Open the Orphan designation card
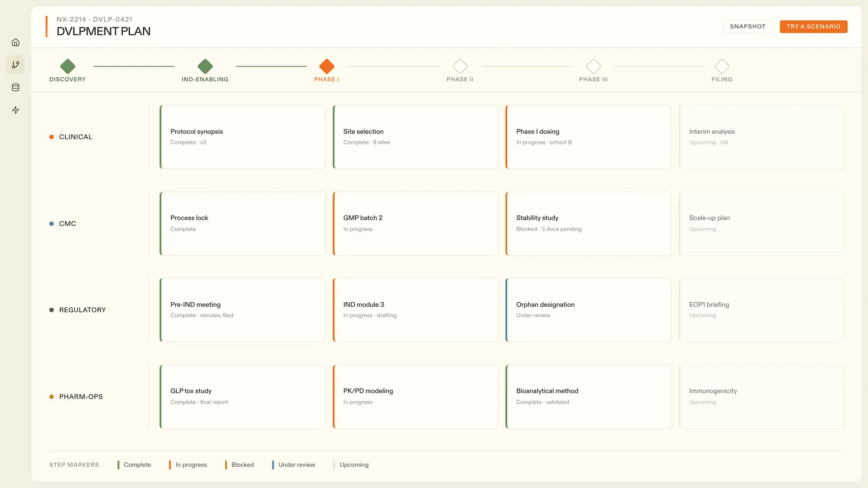Image resolution: width=868 pixels, height=488 pixels. click(x=588, y=310)
